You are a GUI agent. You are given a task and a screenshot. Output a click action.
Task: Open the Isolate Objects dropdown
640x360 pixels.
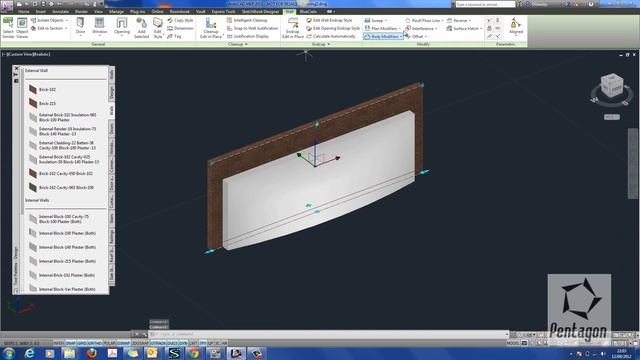click(49, 20)
